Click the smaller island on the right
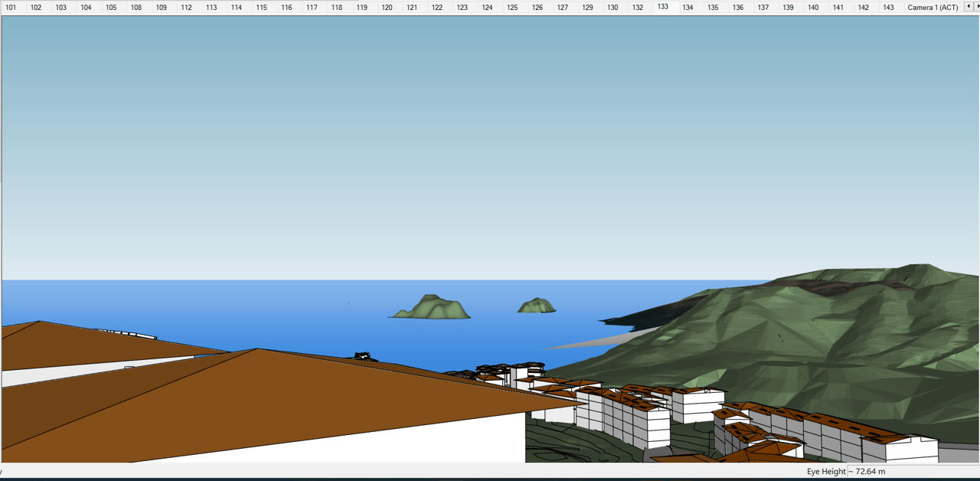This screenshot has height=481, width=980. coord(536,306)
